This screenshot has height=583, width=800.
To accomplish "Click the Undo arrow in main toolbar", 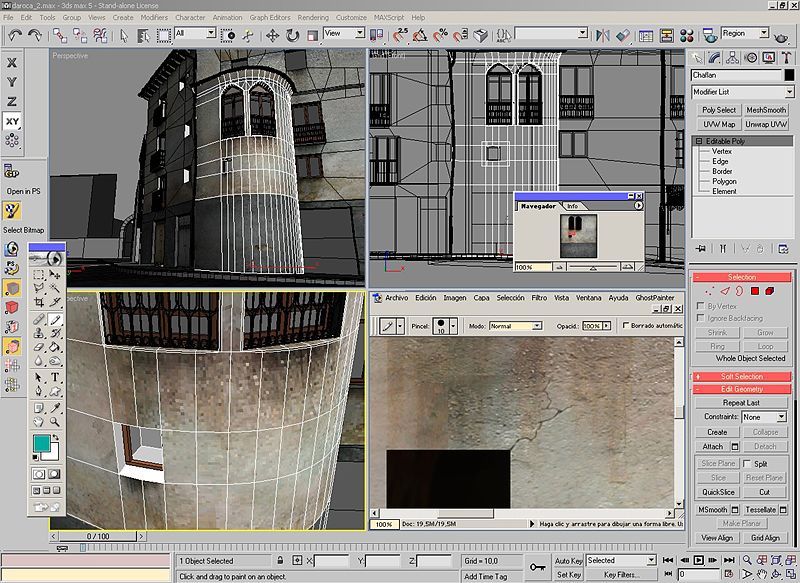I will pos(16,34).
